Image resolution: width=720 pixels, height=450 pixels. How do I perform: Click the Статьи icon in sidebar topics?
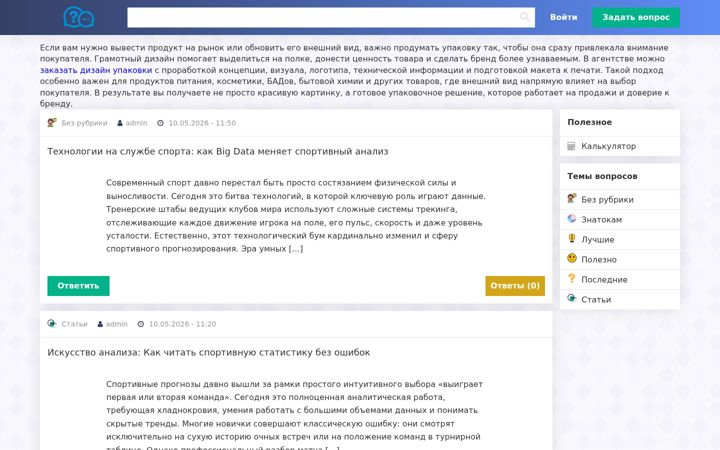[x=572, y=298]
